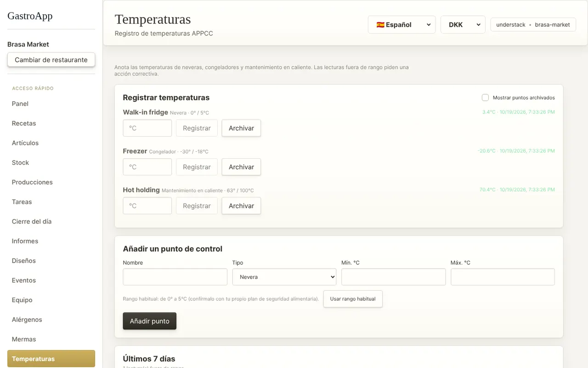Click the 70.4°C last reading text
The width and height of the screenshot is (588, 368).
517,190
